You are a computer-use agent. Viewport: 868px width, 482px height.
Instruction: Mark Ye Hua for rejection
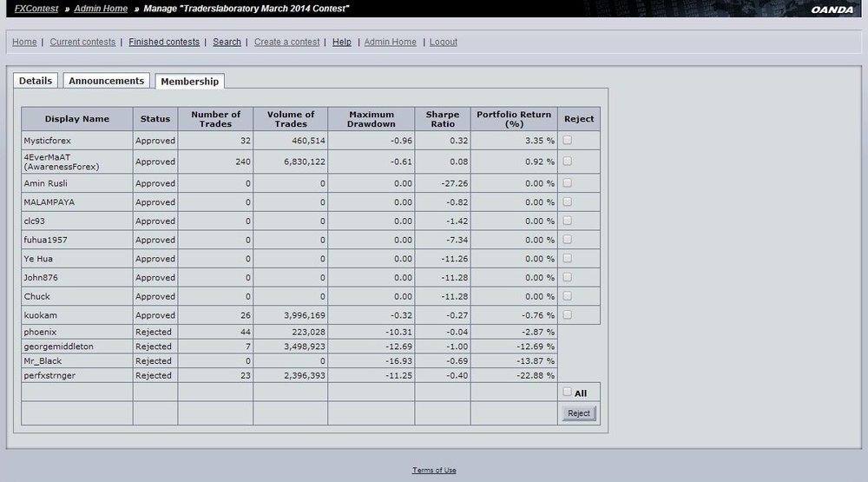pyautogui.click(x=568, y=258)
